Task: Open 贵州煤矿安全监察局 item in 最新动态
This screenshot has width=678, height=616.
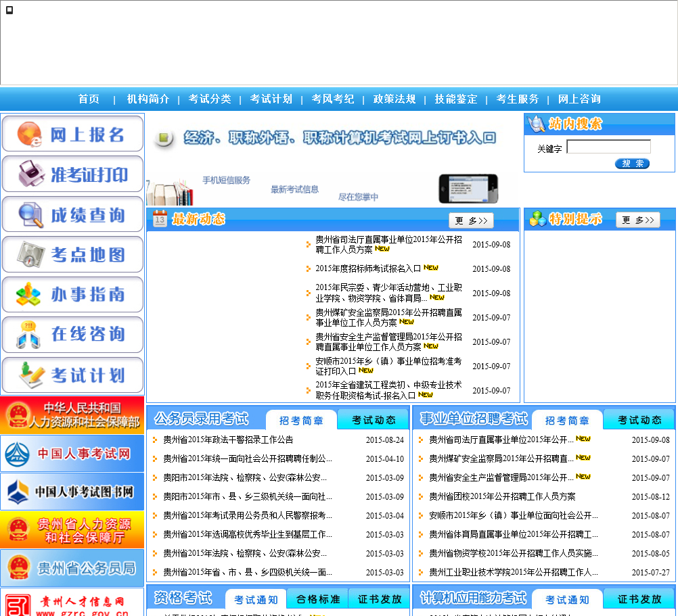Action: click(x=388, y=318)
